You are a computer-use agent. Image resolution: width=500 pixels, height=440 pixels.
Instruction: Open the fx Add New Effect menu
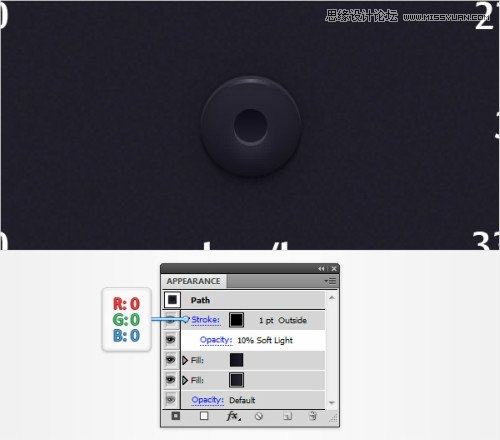(233, 416)
